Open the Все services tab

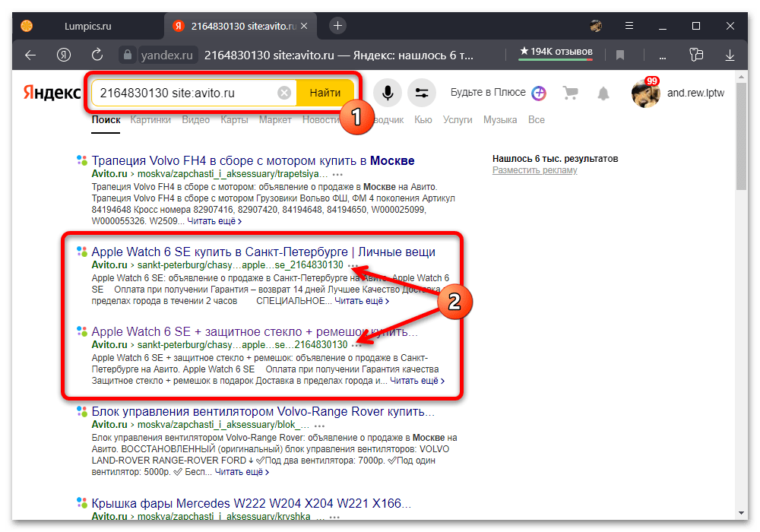point(536,119)
